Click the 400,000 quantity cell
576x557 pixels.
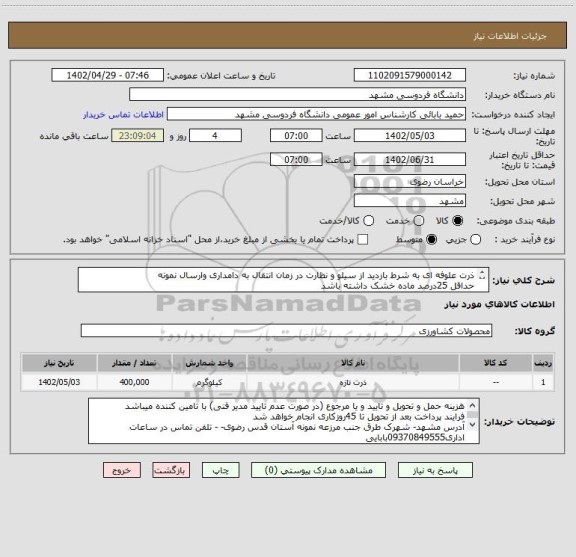pyautogui.click(x=134, y=382)
